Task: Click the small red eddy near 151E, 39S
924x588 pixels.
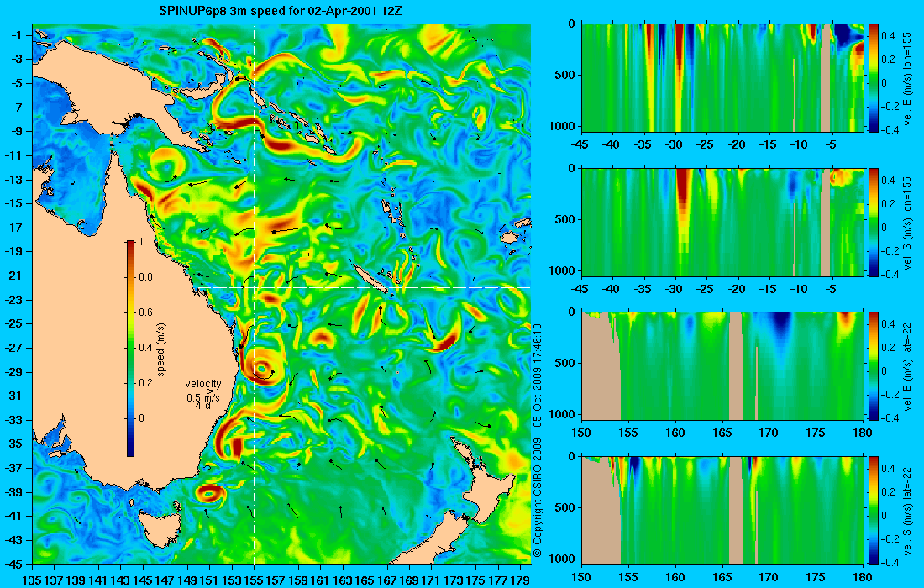Action: click(x=210, y=494)
